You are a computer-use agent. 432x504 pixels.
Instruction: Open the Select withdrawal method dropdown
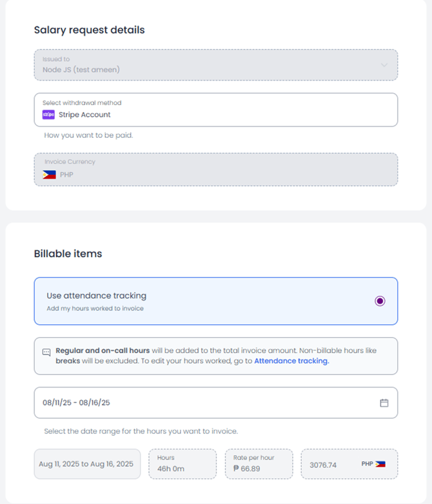coord(216,110)
